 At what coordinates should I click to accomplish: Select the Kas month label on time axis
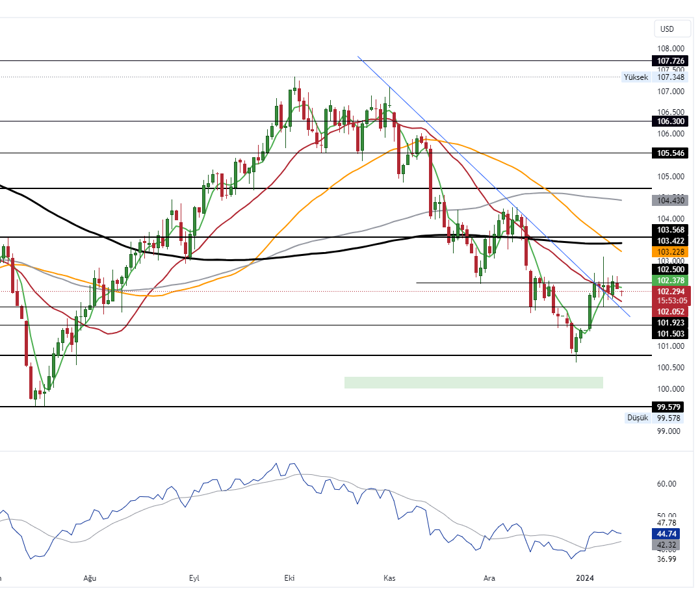pyautogui.click(x=389, y=578)
